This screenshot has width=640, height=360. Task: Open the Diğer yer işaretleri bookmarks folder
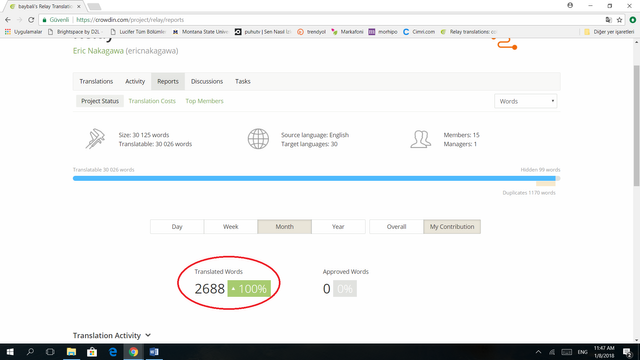click(x=609, y=31)
